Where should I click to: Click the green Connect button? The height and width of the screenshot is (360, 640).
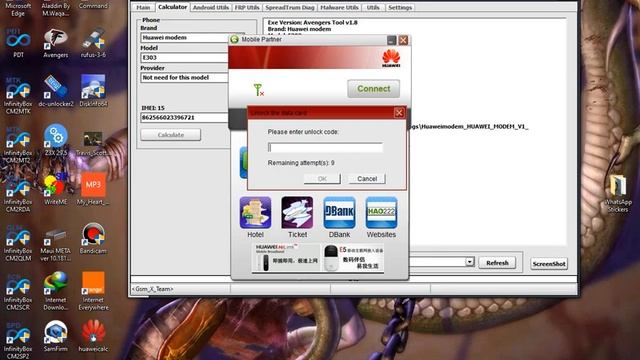(x=373, y=89)
